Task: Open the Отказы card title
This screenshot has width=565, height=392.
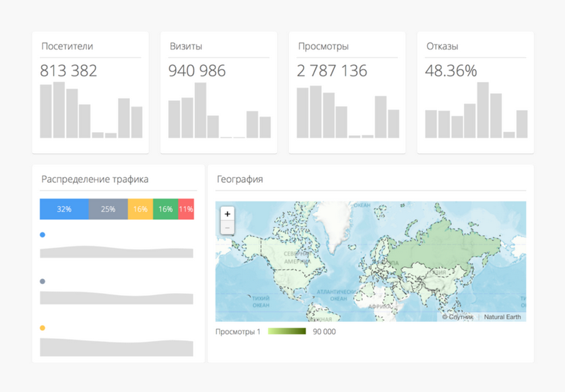Action: click(442, 47)
